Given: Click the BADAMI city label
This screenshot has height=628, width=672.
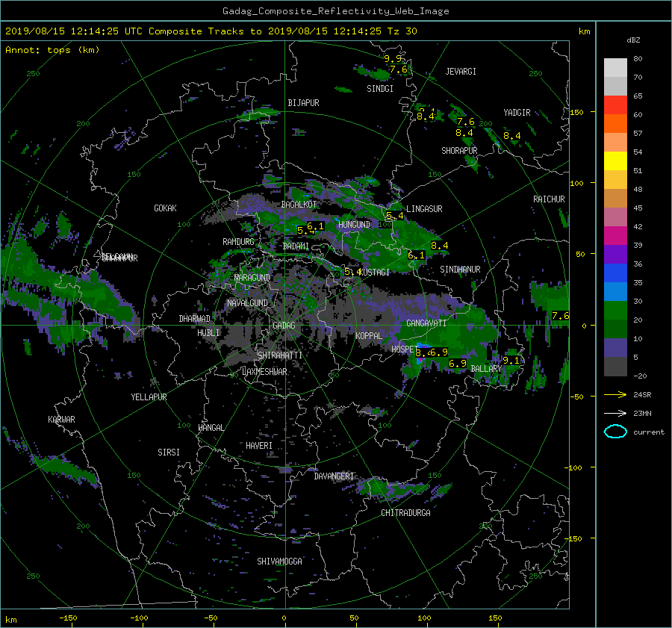Looking at the screenshot, I should point(296,246).
